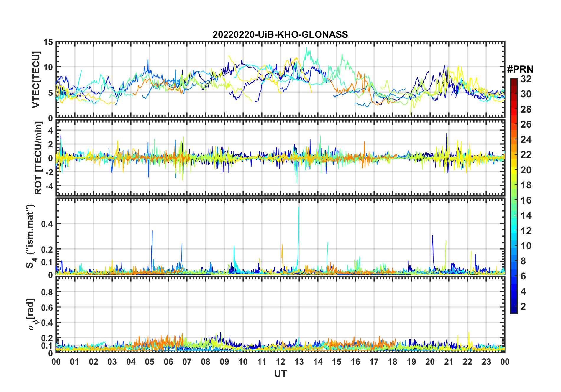Click x-axis tick label 13
The image size is (561, 392).
pos(299,362)
